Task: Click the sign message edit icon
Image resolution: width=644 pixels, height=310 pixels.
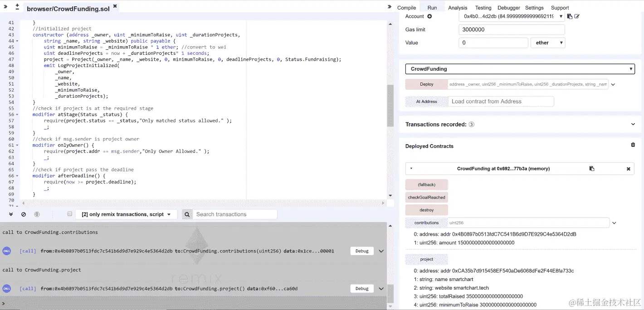Action: 577,16
